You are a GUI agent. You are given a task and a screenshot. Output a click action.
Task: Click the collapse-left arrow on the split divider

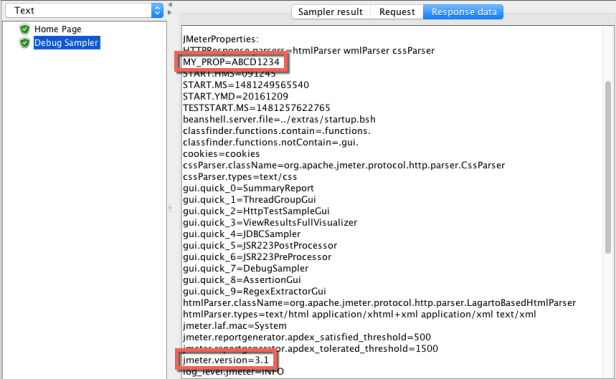click(x=170, y=4)
